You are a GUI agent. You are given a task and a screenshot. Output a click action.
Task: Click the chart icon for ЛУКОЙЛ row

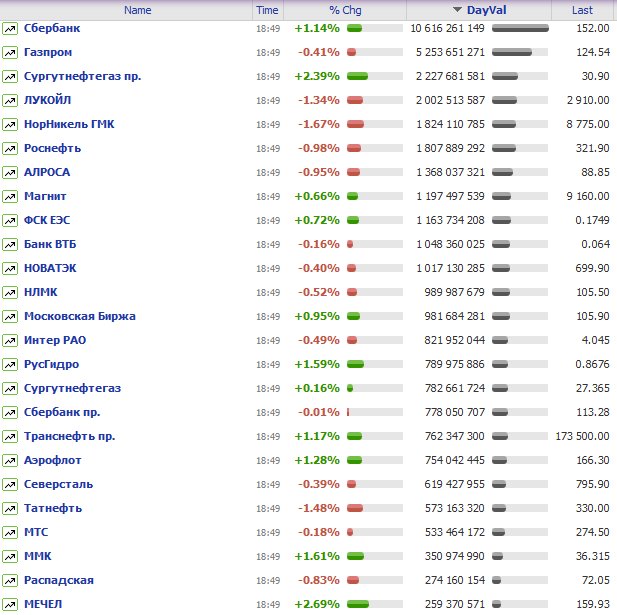pyautogui.click(x=10, y=100)
